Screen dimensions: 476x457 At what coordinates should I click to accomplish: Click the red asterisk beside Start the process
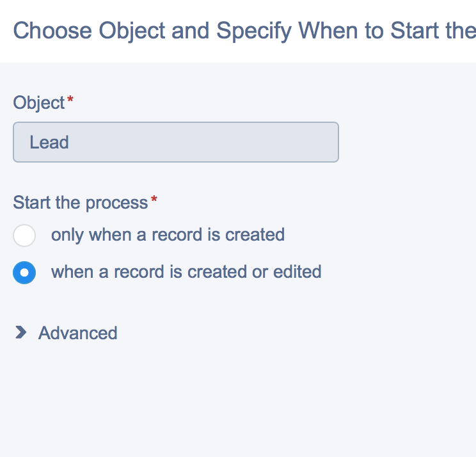pos(154,201)
